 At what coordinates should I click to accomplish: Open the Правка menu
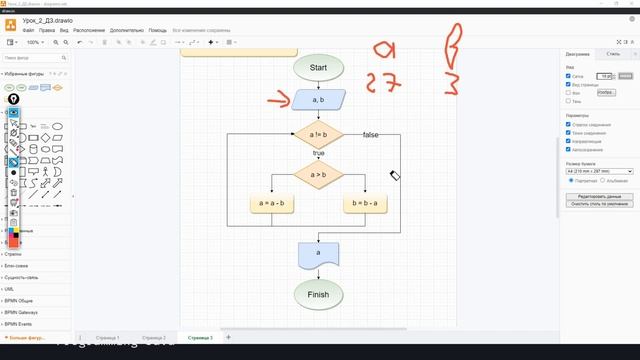[x=47, y=30]
